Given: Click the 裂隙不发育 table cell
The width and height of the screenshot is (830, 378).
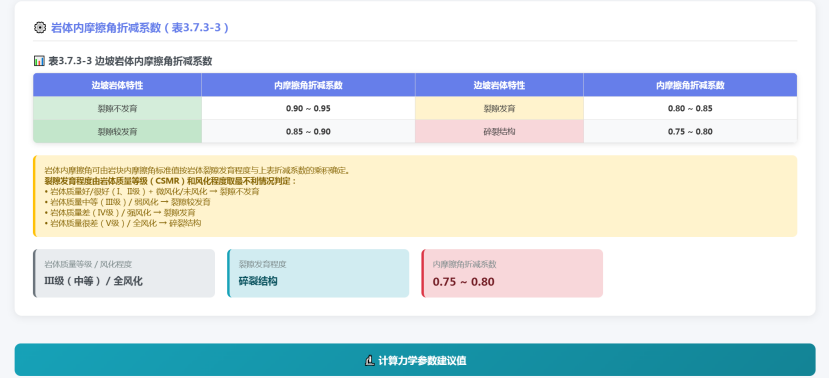Looking at the screenshot, I should [118, 109].
